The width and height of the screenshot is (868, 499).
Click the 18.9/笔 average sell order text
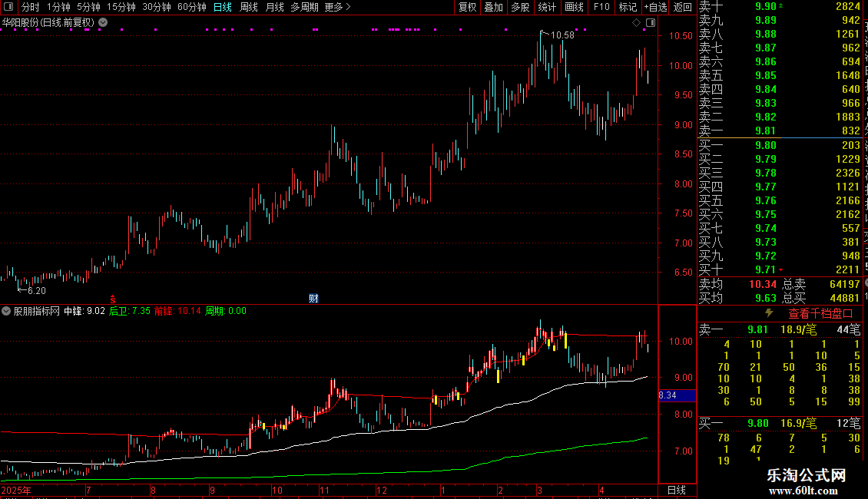tap(798, 329)
